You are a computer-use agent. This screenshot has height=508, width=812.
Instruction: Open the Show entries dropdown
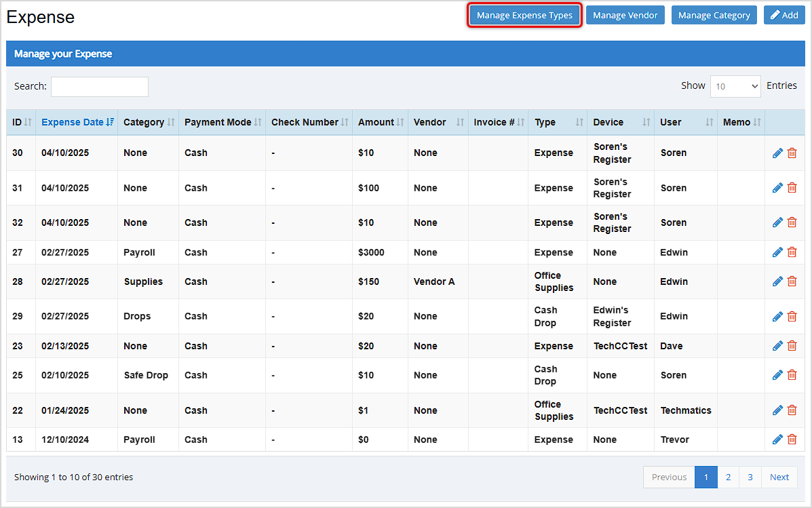point(735,86)
